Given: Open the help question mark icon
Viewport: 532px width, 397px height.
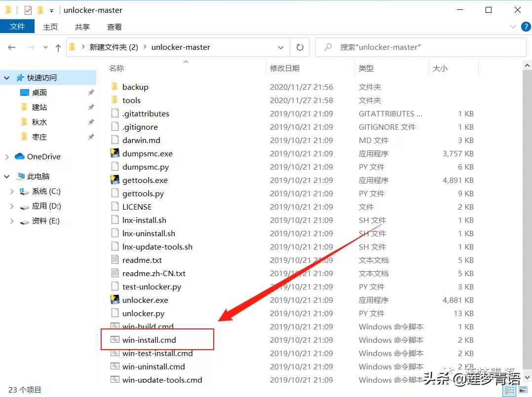Looking at the screenshot, I should point(526,27).
